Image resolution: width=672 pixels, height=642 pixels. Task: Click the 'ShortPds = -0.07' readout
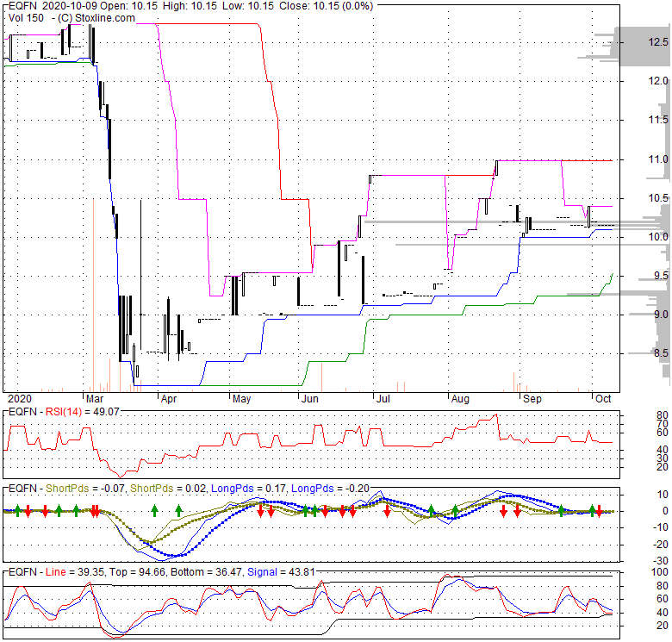tap(84, 489)
